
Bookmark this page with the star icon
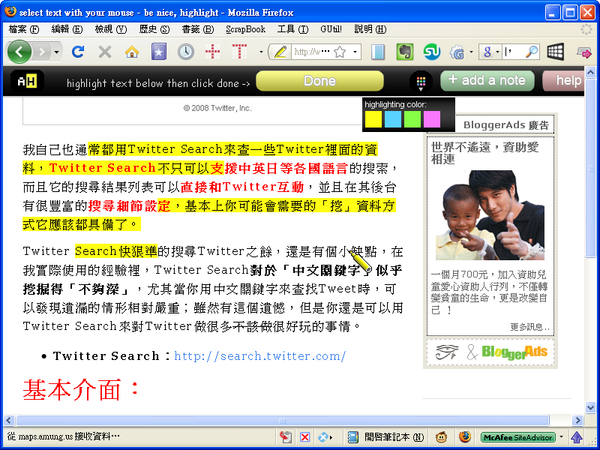340,52
